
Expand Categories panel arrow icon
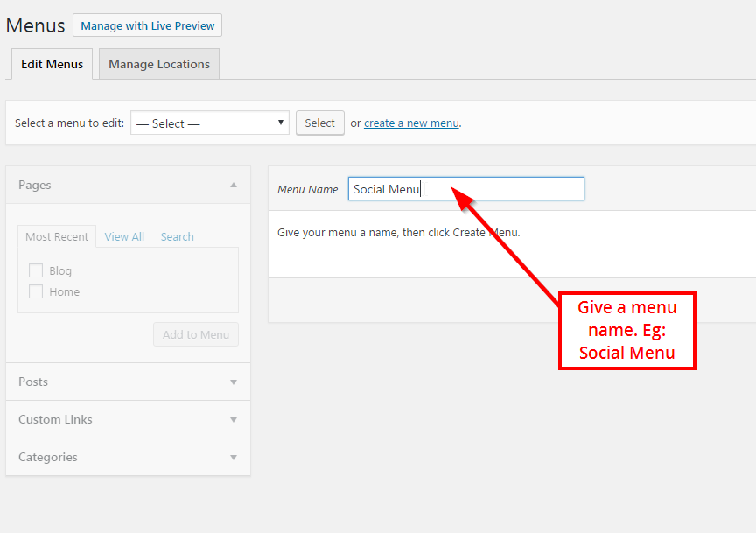pyautogui.click(x=234, y=457)
